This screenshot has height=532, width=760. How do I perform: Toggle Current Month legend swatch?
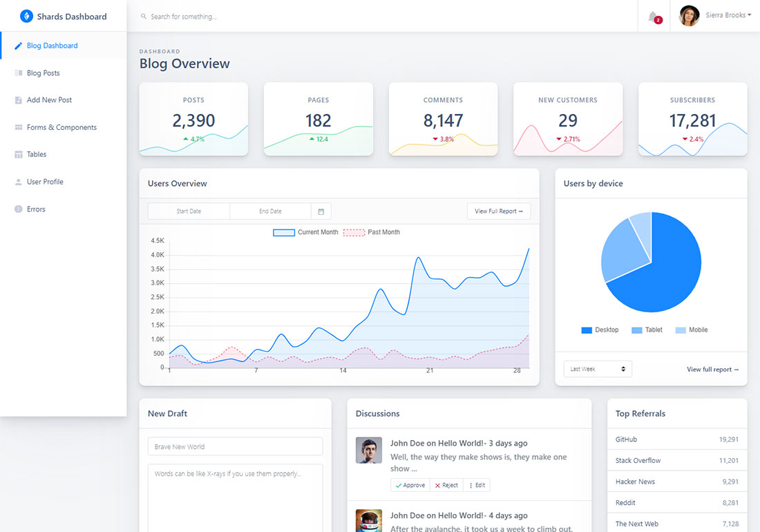click(x=284, y=233)
